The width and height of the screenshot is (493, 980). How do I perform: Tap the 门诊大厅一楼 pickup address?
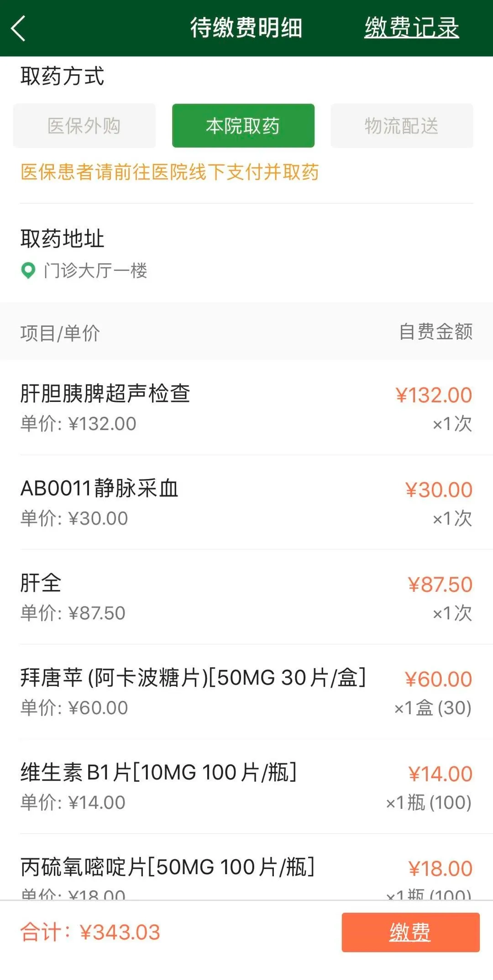point(95,270)
